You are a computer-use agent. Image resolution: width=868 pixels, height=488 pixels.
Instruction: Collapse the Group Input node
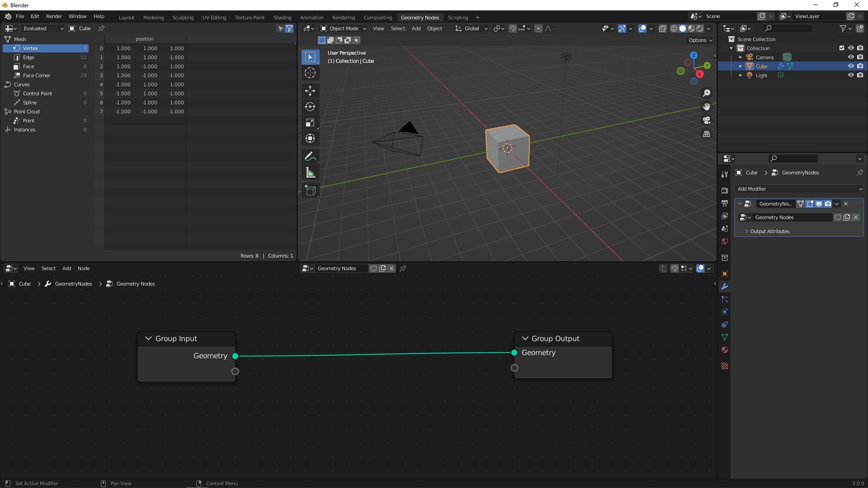pyautogui.click(x=148, y=338)
